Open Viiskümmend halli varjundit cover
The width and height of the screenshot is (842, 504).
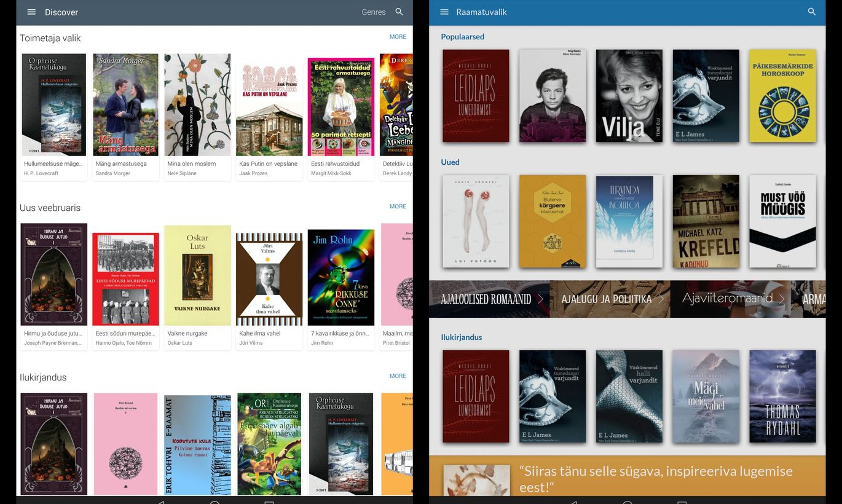tap(629, 396)
